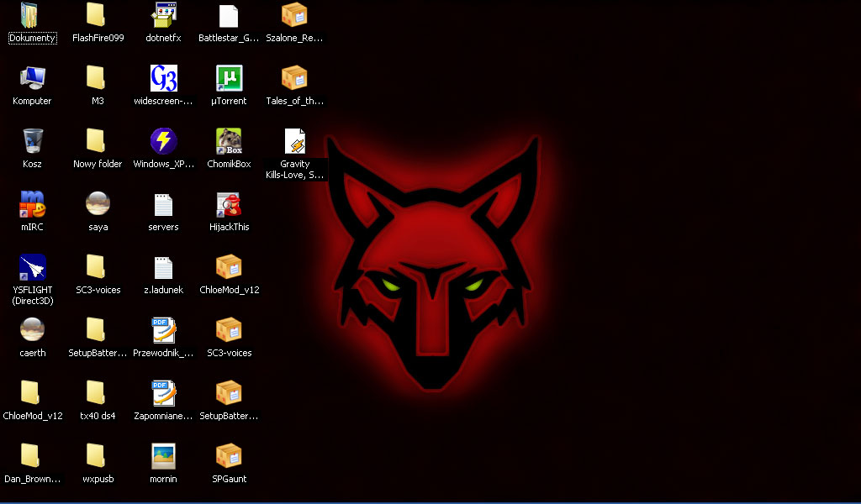
Task: Select the widescreen G3 file icon
Action: coord(163,78)
